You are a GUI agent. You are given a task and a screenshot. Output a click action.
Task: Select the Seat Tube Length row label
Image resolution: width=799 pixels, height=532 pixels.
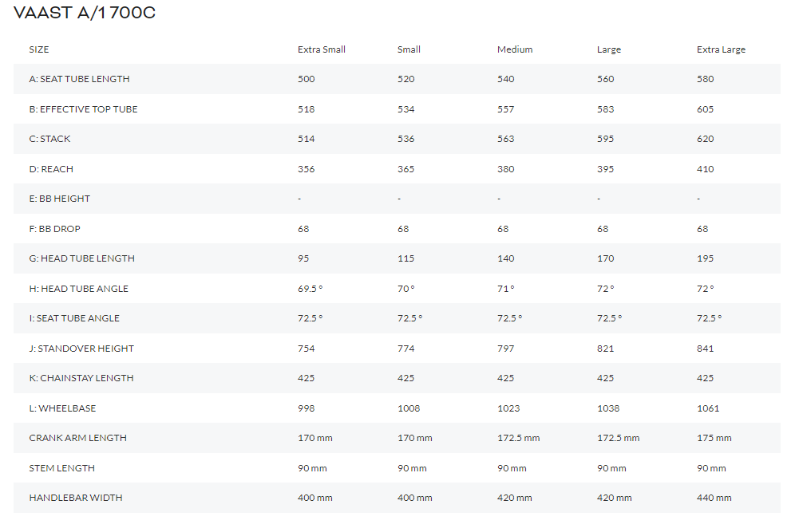point(79,79)
